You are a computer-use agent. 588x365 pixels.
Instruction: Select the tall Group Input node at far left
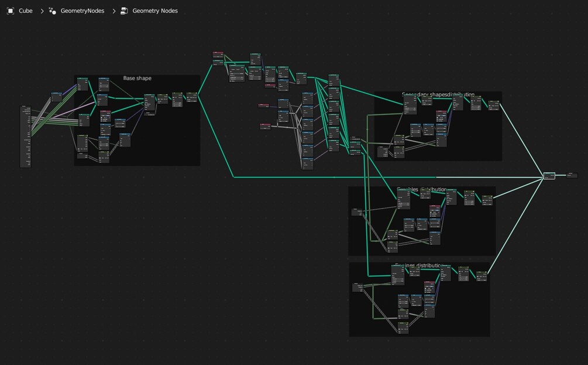pos(26,137)
